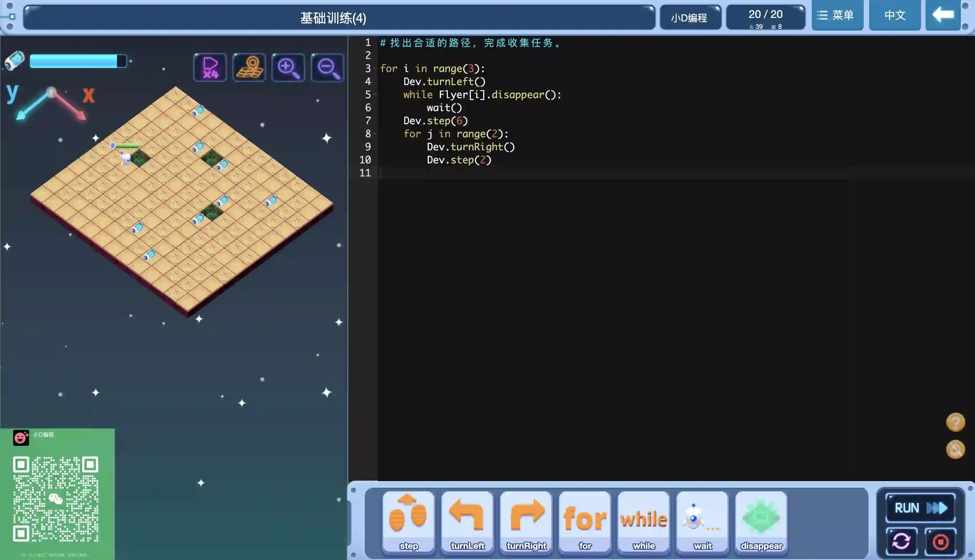975x560 pixels.
Task: Insert the step command block
Action: click(x=408, y=521)
